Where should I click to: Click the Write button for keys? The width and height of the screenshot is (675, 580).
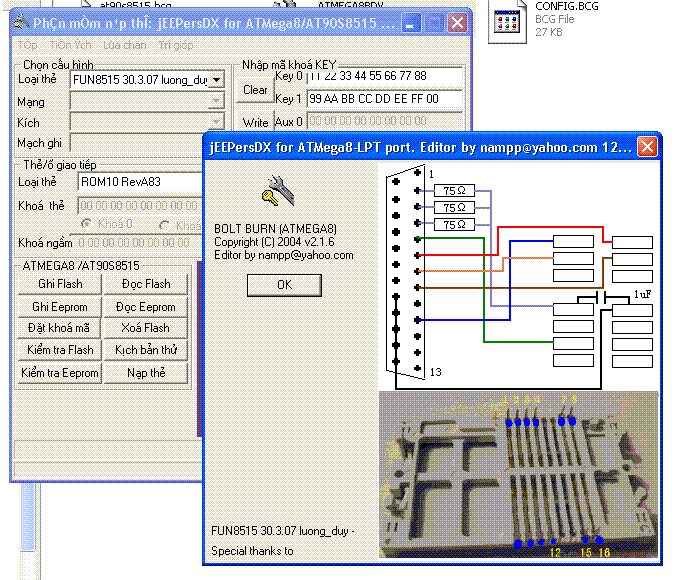point(255,123)
